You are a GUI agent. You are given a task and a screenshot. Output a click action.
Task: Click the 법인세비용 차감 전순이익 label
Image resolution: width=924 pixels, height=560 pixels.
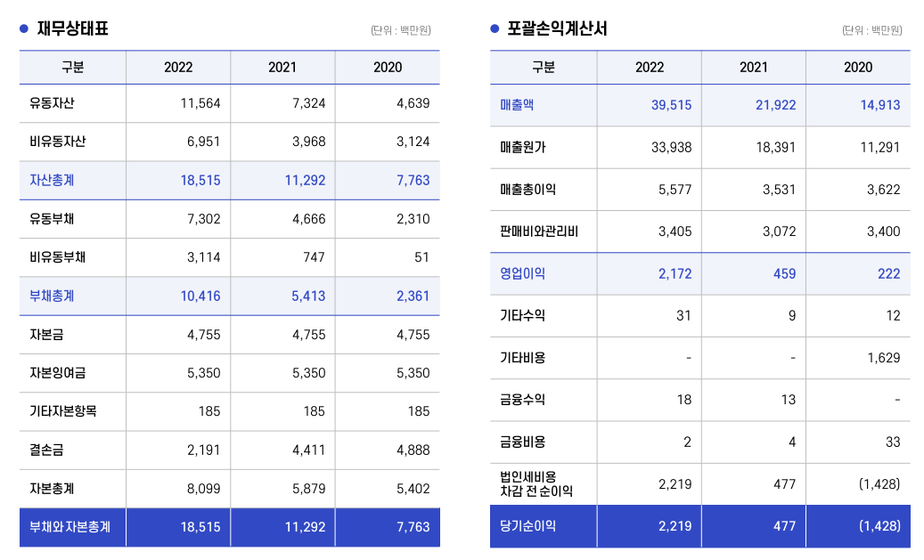536,483
